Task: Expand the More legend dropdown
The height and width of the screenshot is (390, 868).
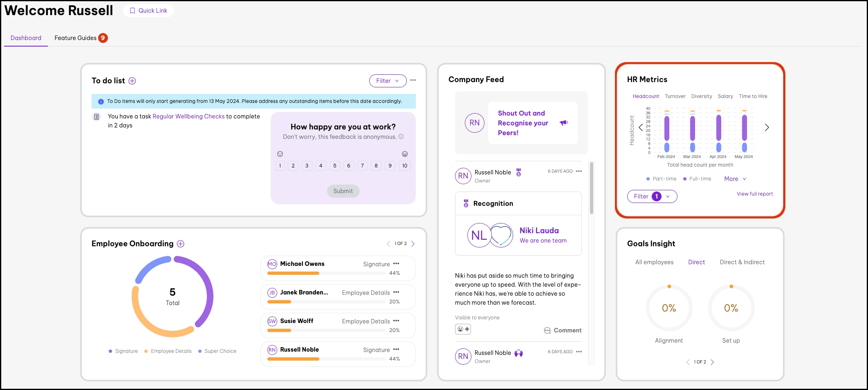Action: tap(735, 179)
